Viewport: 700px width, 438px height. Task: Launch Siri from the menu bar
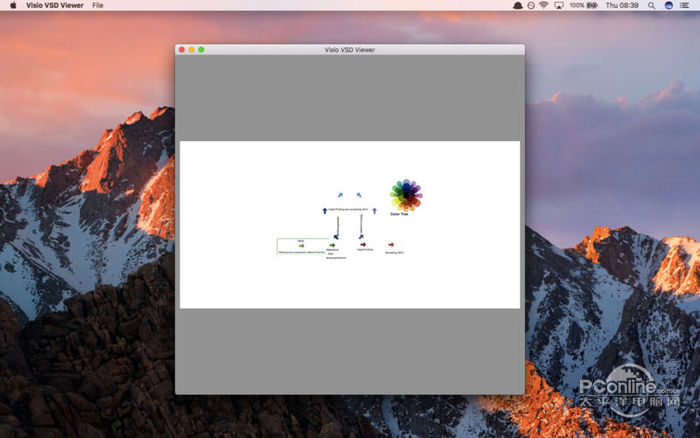pos(668,5)
